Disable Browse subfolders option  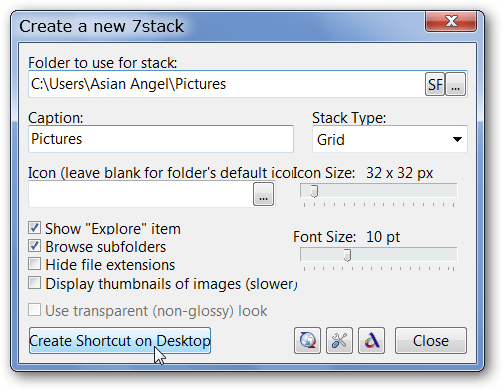click(x=35, y=246)
